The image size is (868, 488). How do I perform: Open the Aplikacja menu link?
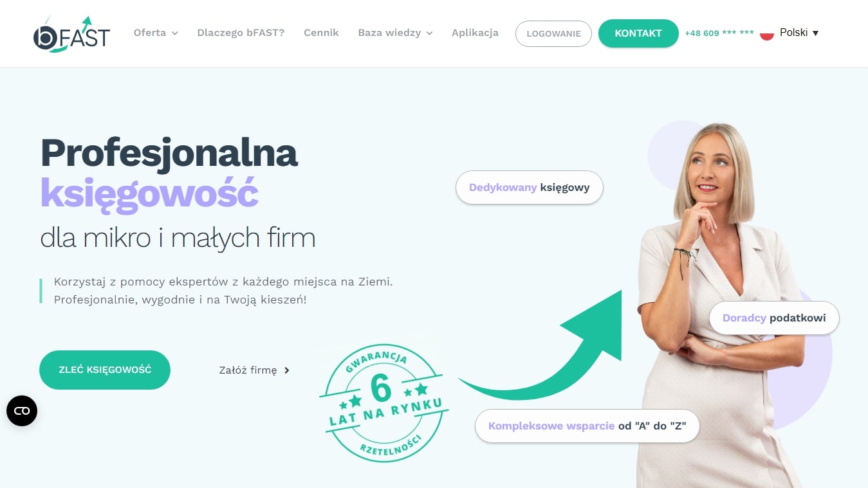pos(475,33)
